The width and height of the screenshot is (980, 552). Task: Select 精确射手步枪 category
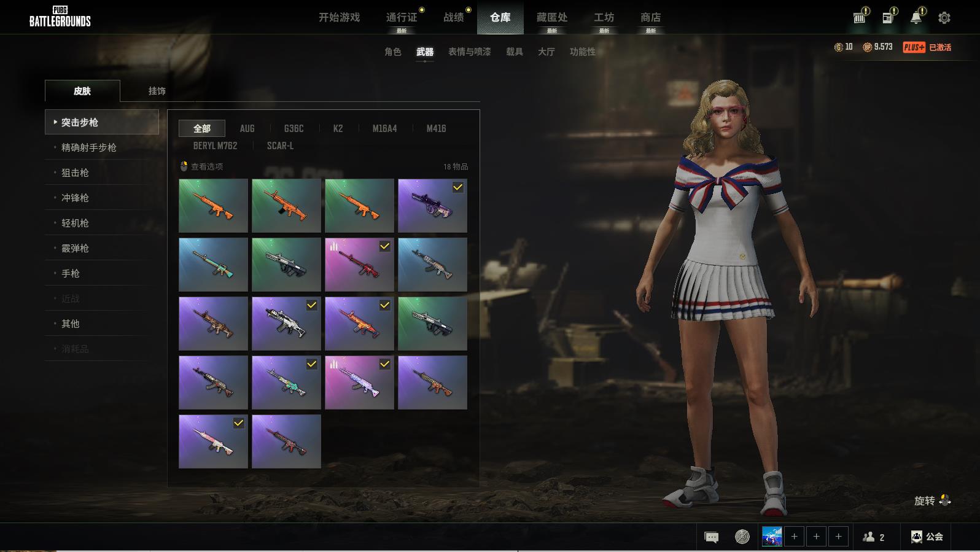(102, 147)
